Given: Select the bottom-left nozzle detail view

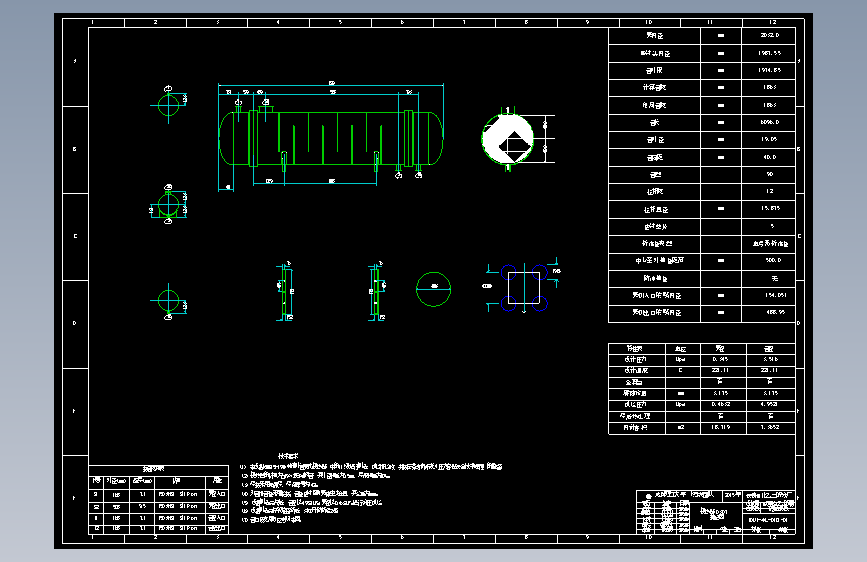Looking at the screenshot, I should click(x=169, y=302).
